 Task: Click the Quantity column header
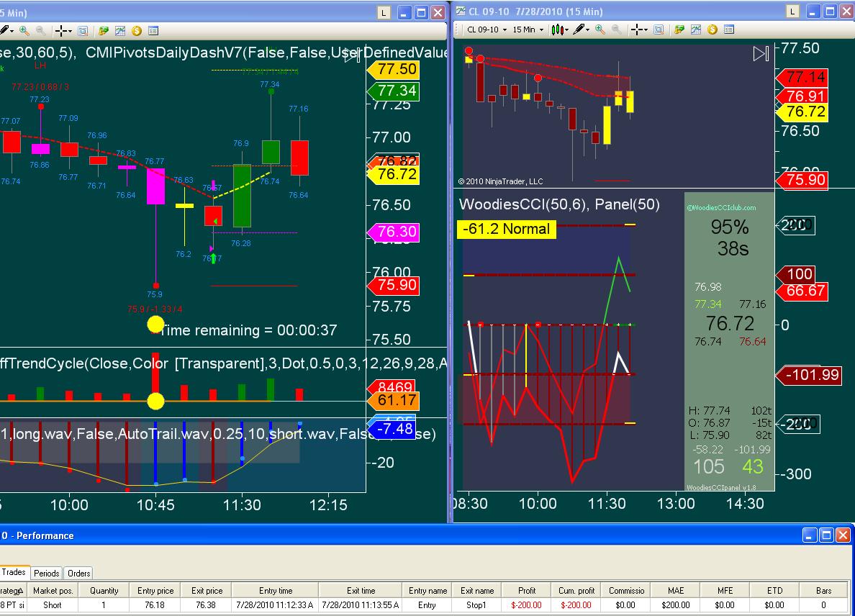pyautogui.click(x=104, y=590)
